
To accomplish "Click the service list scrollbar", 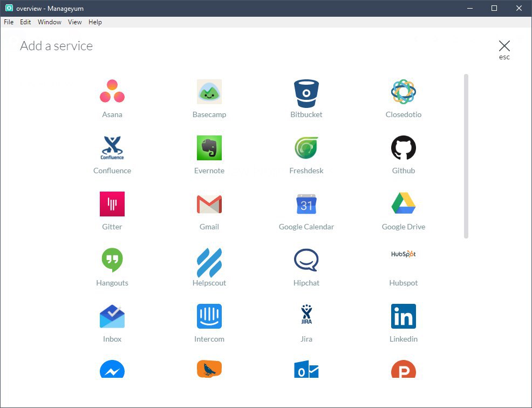I will (x=466, y=156).
